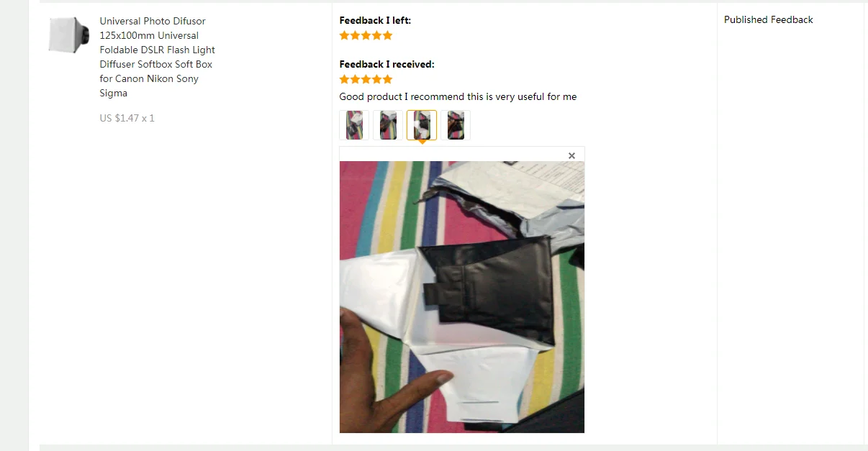Viewport: 868px width, 451px height.
Task: Close the enlarged feedback photo with the X
Action: pos(571,155)
